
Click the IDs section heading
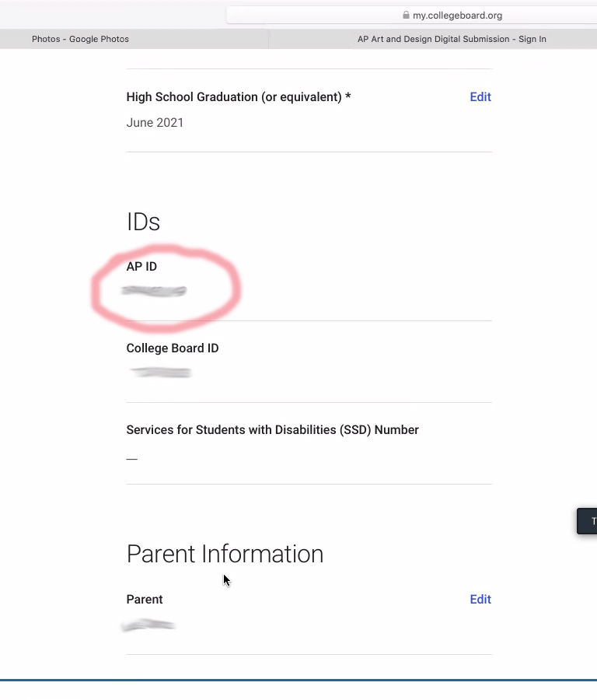[143, 222]
